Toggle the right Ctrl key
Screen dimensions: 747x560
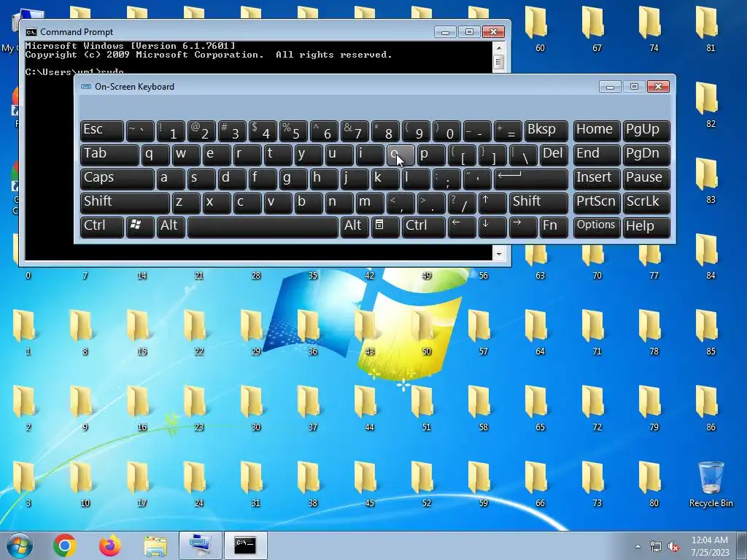pyautogui.click(x=423, y=226)
